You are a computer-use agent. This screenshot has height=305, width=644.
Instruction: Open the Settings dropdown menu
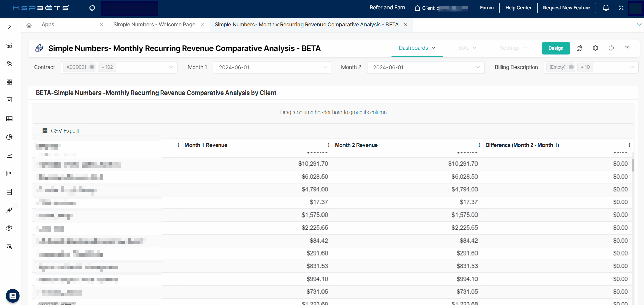tap(513, 48)
